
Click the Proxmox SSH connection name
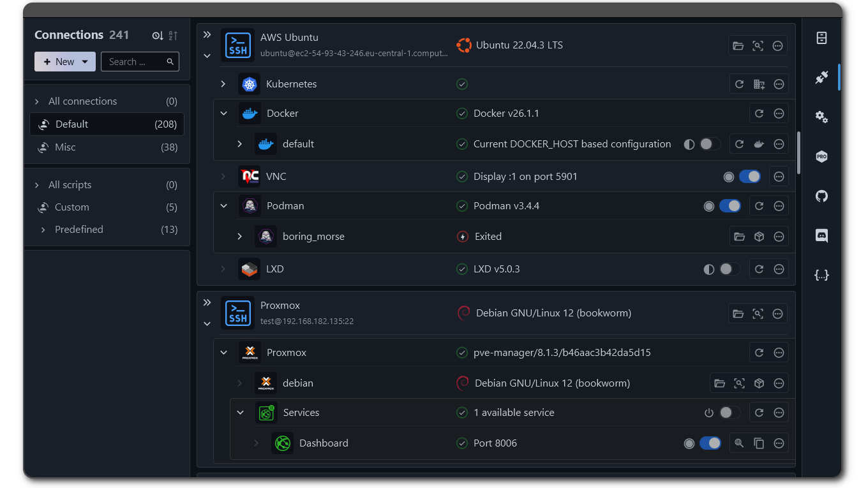280,306
